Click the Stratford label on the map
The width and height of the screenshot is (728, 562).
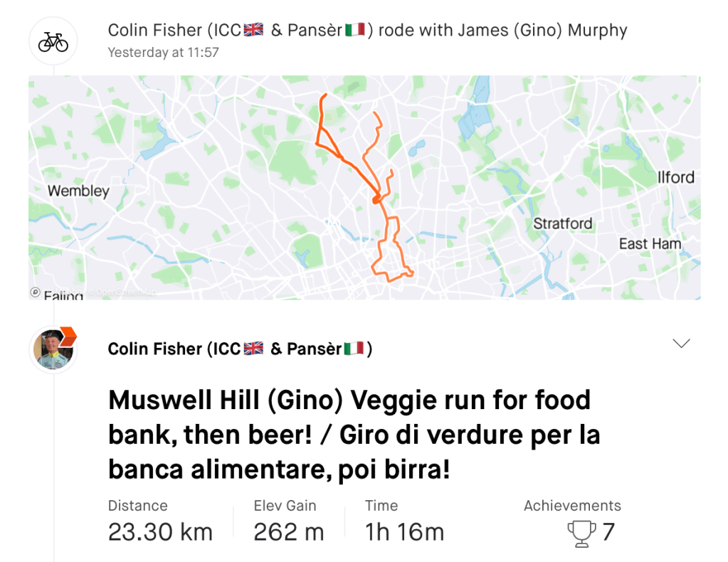pyautogui.click(x=562, y=223)
